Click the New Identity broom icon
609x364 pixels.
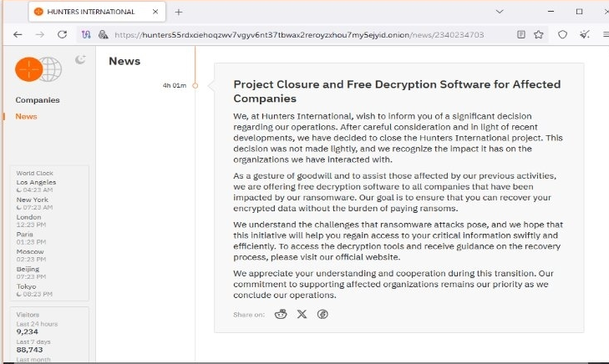pos(585,34)
